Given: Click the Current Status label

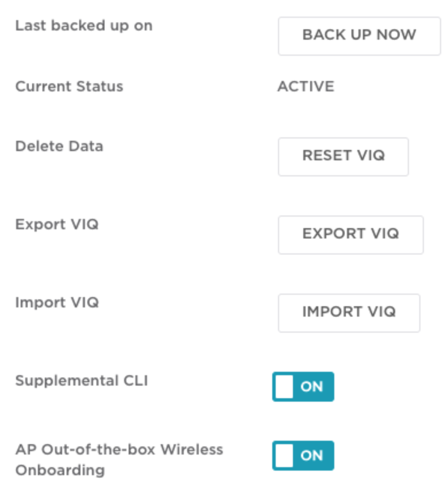Looking at the screenshot, I should click(x=69, y=86).
